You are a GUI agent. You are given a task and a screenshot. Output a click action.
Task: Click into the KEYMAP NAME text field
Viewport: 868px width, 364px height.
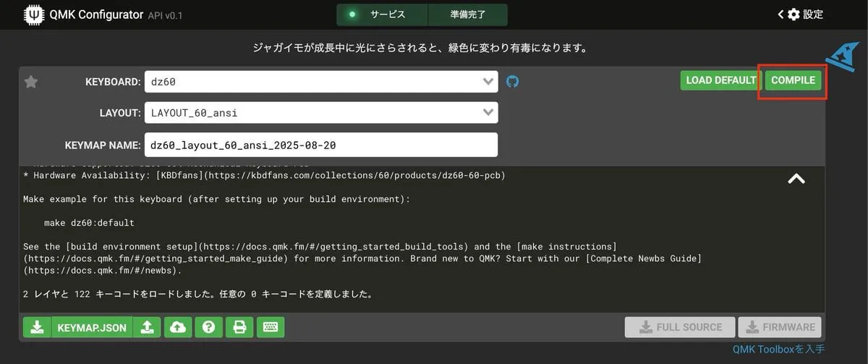click(320, 145)
